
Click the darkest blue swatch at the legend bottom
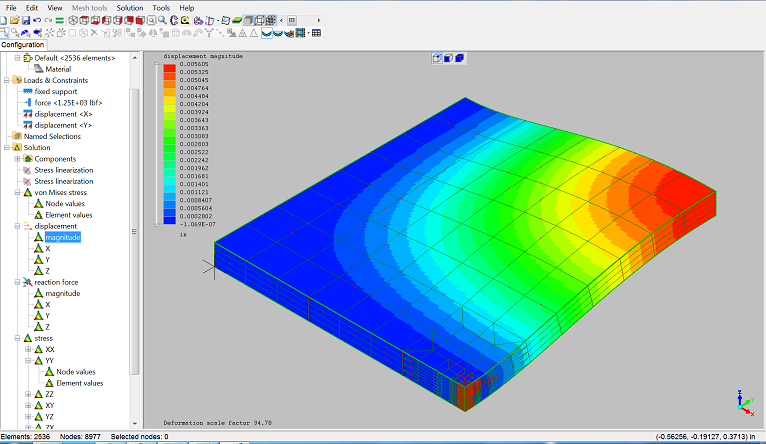coord(170,220)
